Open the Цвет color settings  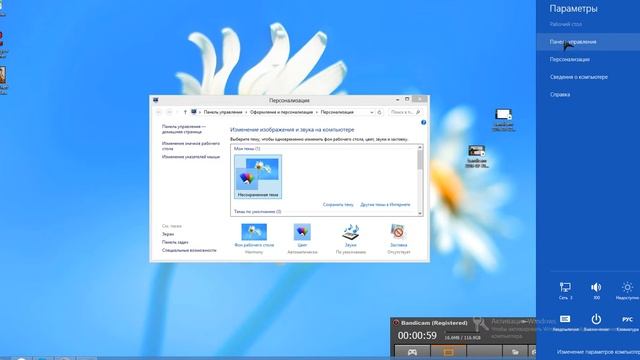pyautogui.click(x=302, y=238)
